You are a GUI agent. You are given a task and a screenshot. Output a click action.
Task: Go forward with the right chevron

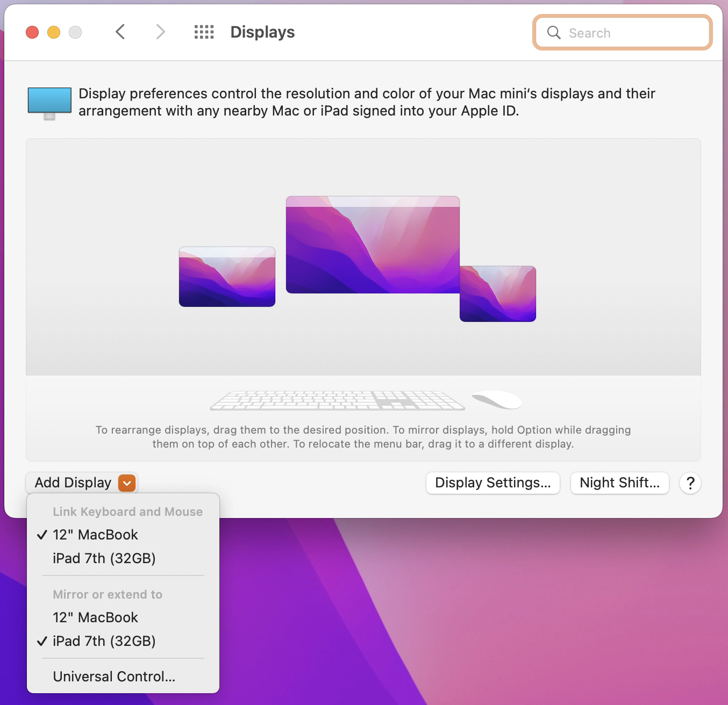tap(160, 32)
